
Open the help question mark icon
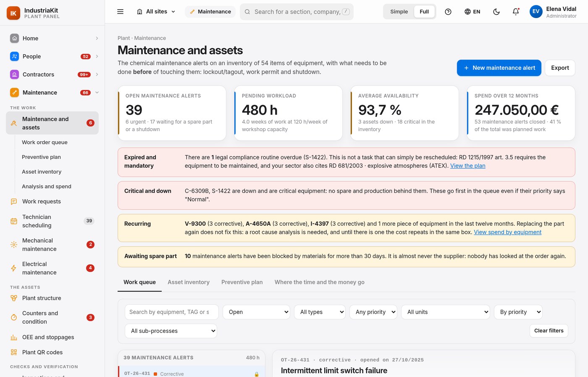tap(448, 12)
